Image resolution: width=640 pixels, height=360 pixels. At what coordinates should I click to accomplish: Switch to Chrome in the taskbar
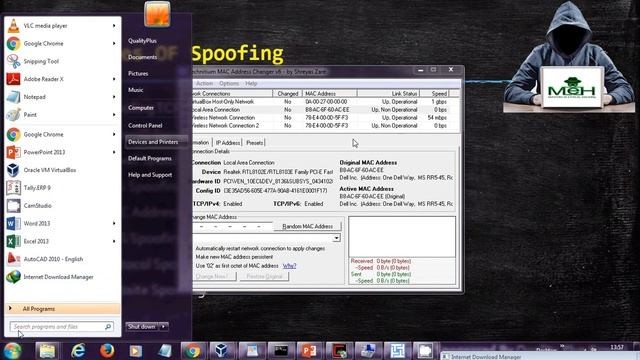[192, 351]
